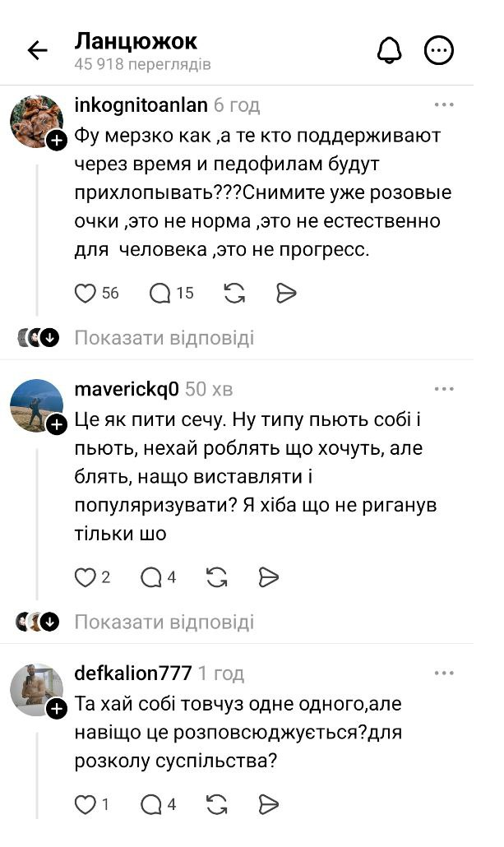Like defkalion777's comment
504x847 pixels.
(x=86, y=804)
